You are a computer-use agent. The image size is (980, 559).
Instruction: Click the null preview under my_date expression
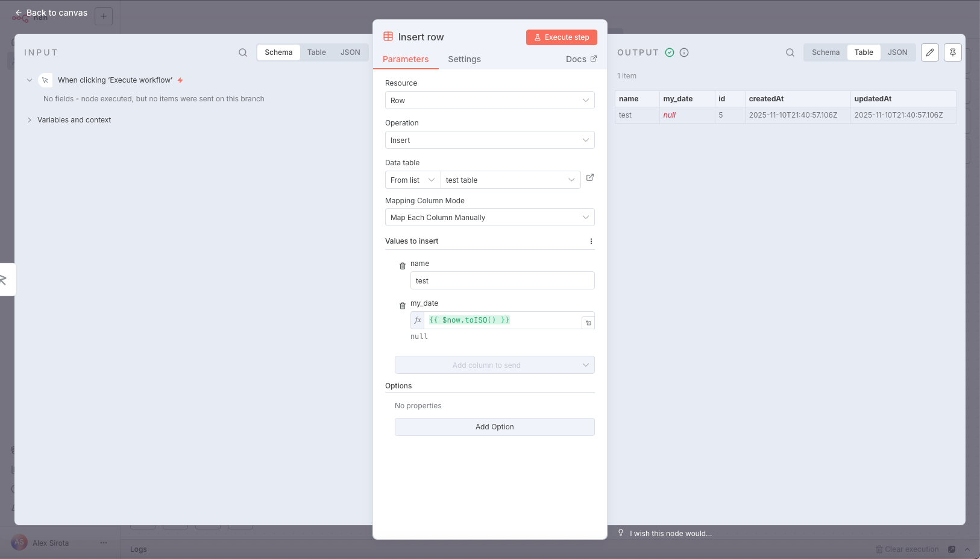tap(419, 336)
